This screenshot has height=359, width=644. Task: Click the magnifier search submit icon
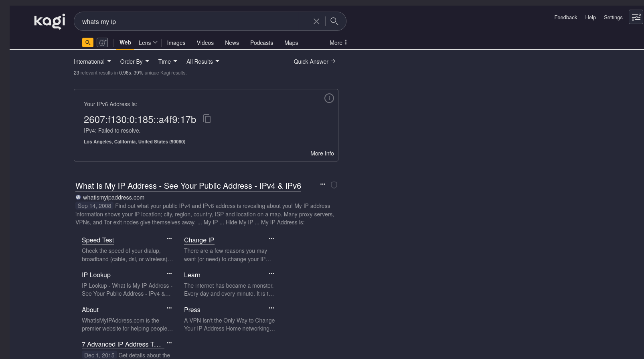334,21
